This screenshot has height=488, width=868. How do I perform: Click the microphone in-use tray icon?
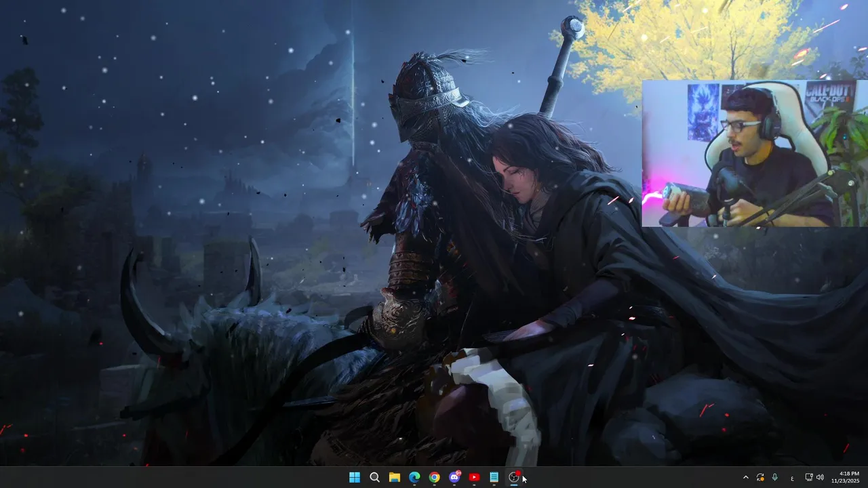tap(774, 477)
